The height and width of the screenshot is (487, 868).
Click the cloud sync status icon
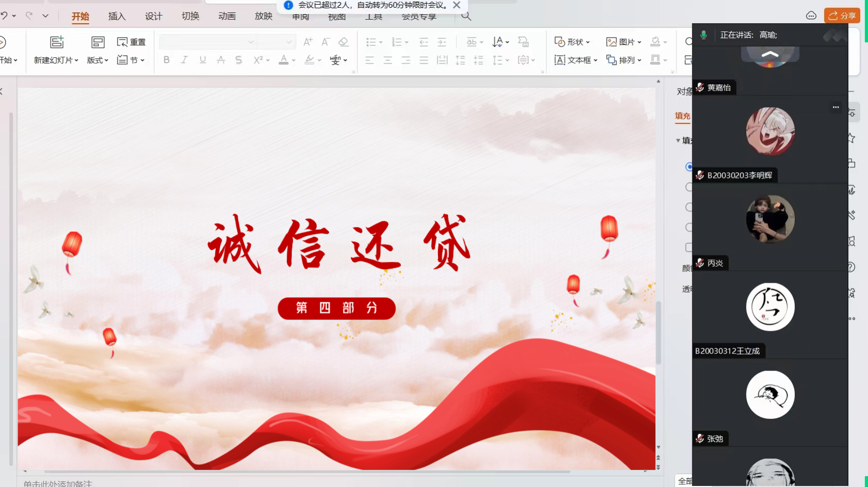(811, 15)
